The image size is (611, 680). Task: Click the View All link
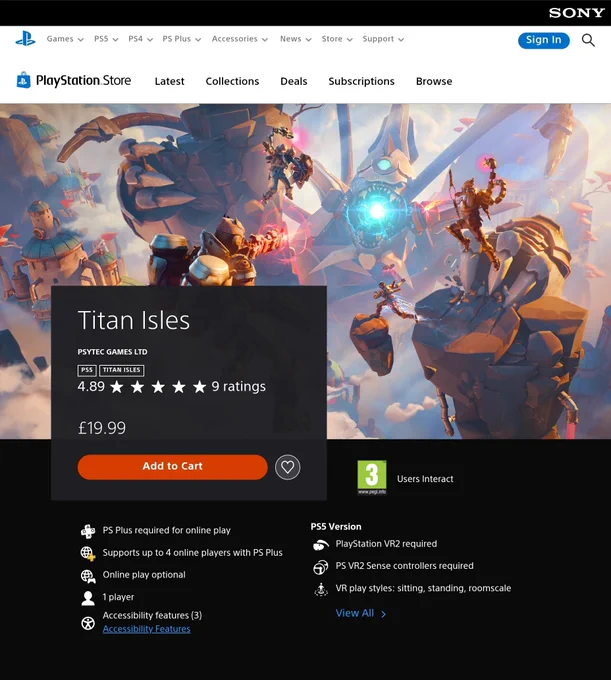[x=360, y=613]
